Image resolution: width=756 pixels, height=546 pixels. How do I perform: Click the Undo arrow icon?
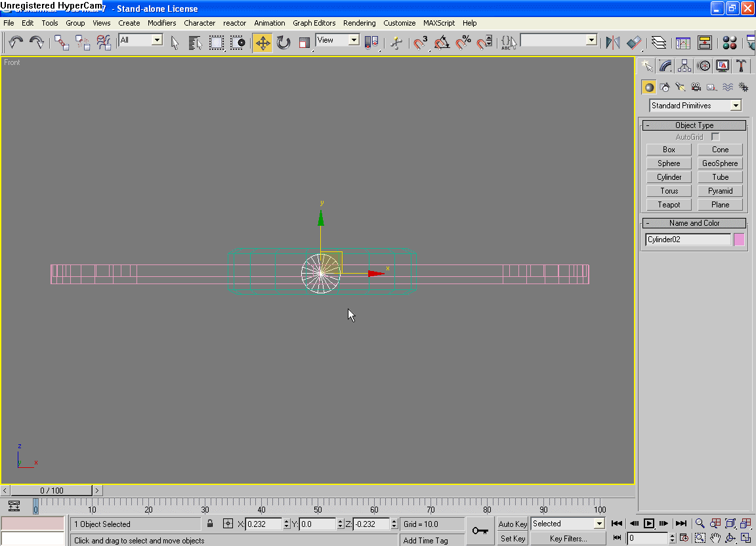pos(16,43)
